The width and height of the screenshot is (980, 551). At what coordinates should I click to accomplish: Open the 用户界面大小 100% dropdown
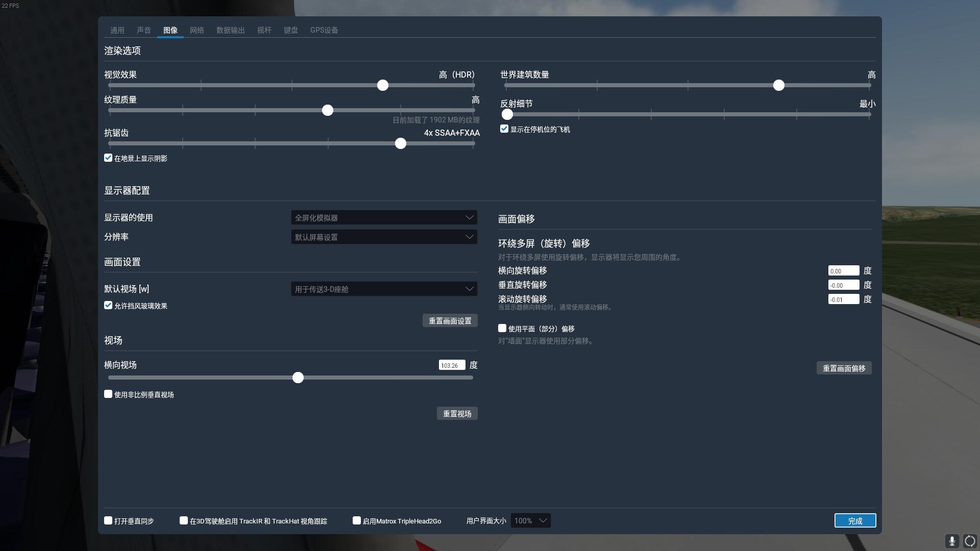(x=530, y=520)
